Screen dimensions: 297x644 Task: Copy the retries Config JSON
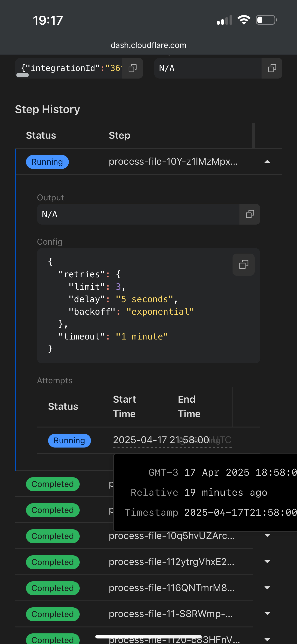pos(244,264)
